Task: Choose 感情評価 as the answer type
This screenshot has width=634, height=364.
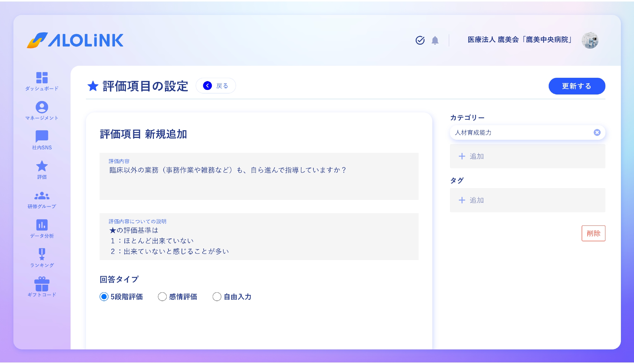Action: (x=162, y=297)
